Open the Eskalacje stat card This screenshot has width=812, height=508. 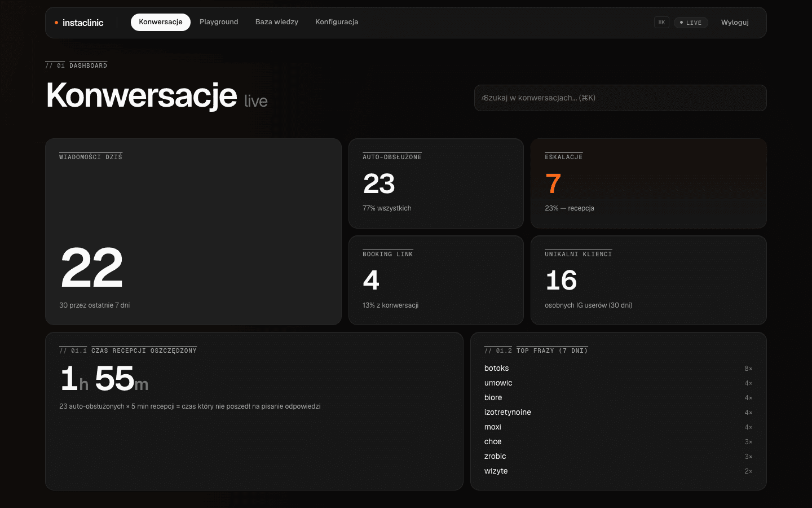point(648,183)
